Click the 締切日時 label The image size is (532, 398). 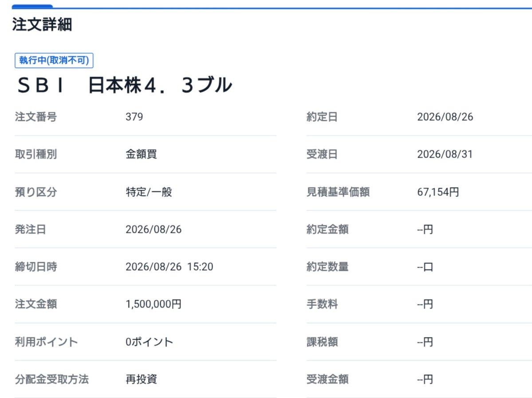tap(35, 267)
